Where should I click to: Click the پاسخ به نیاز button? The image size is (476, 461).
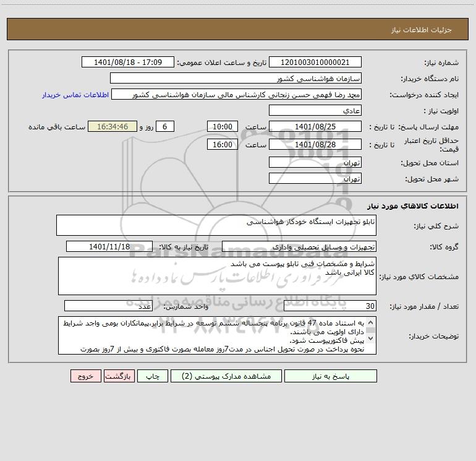click(330, 376)
